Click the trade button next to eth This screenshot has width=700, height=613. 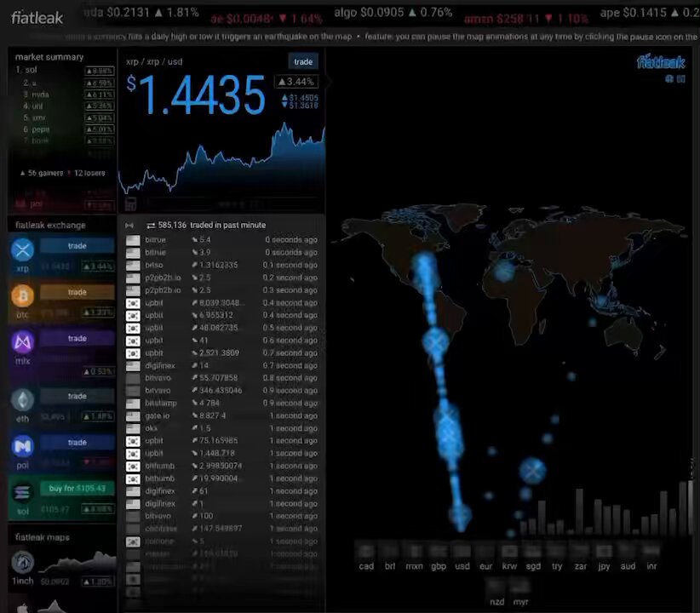(77, 397)
